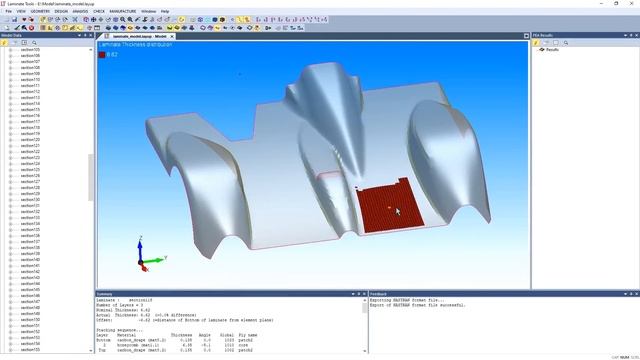Close the Feedback panel
Viewport: 640px width, 360px height.
[636, 294]
